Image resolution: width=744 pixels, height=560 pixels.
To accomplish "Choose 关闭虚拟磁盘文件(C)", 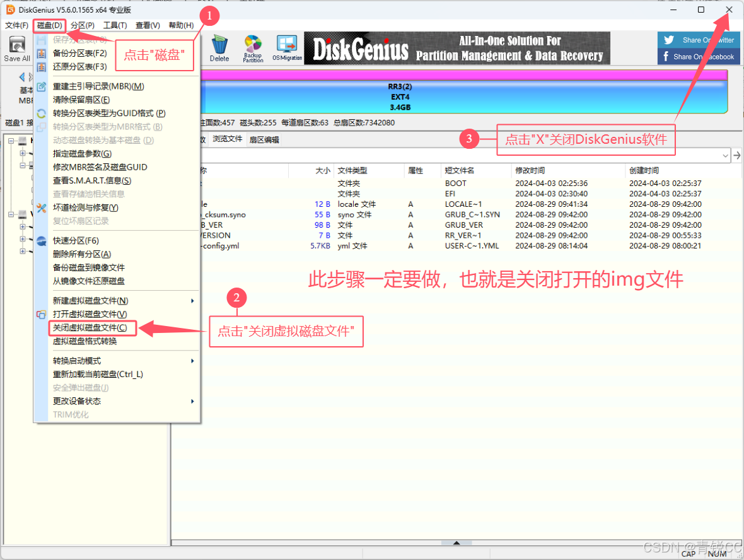I will 90,328.
